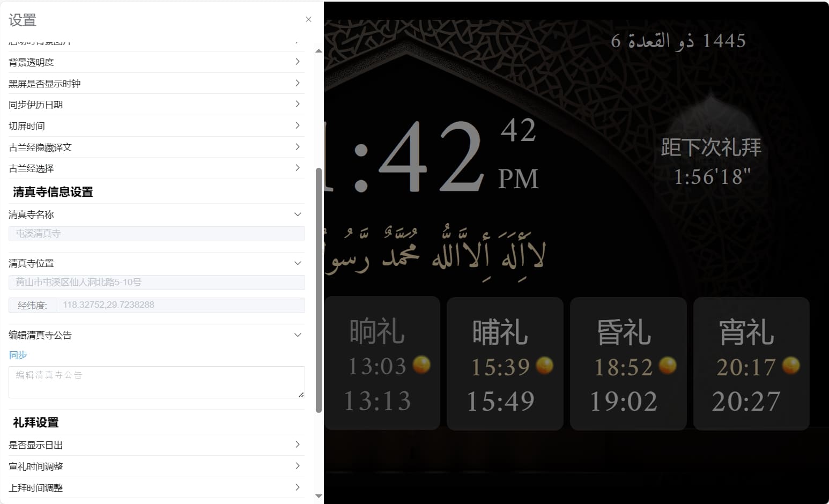Viewport: 829px width, 504px height.
Task: Open 背景透明度 setting chevron
Action: coord(298,62)
